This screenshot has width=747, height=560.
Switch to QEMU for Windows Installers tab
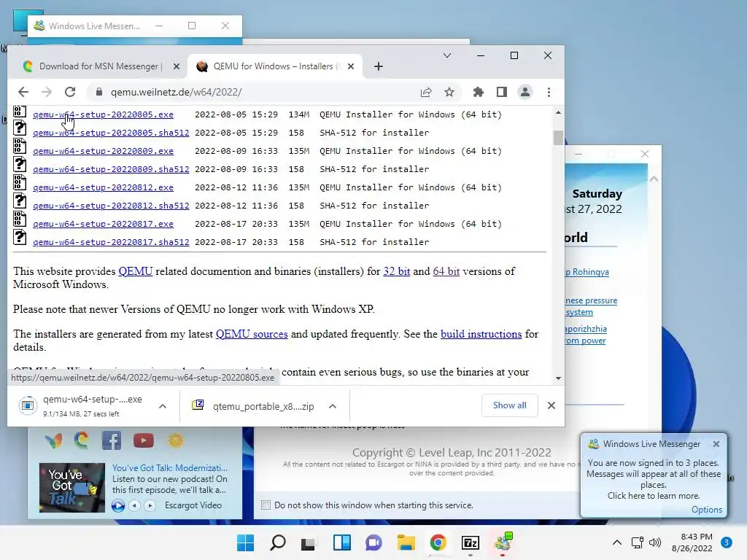[274, 66]
